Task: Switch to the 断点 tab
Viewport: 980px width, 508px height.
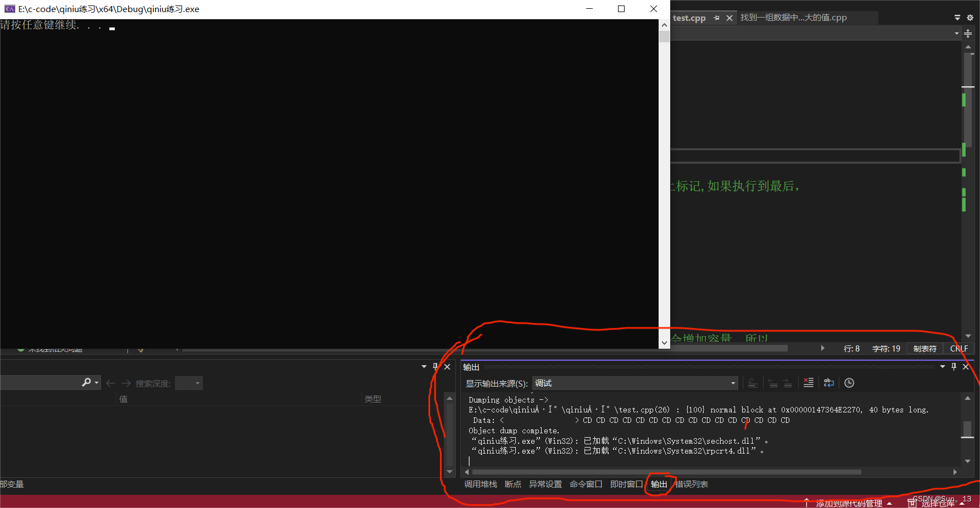Action: [x=513, y=484]
